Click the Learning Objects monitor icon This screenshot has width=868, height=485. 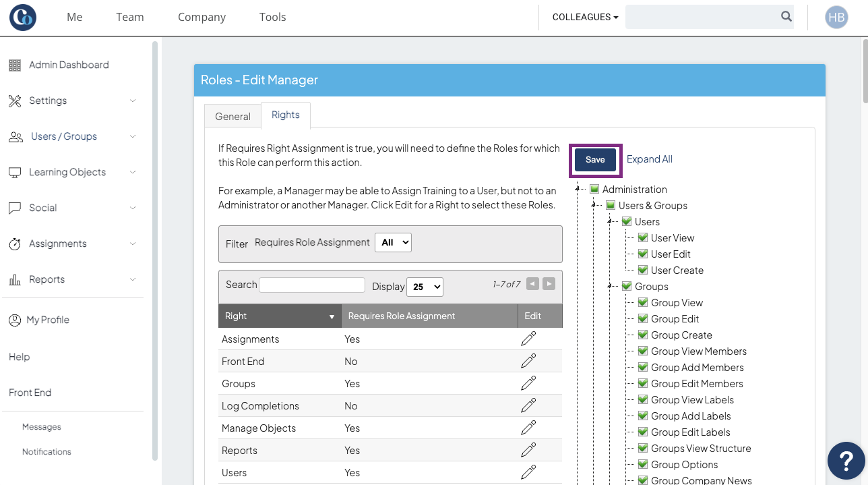point(15,172)
